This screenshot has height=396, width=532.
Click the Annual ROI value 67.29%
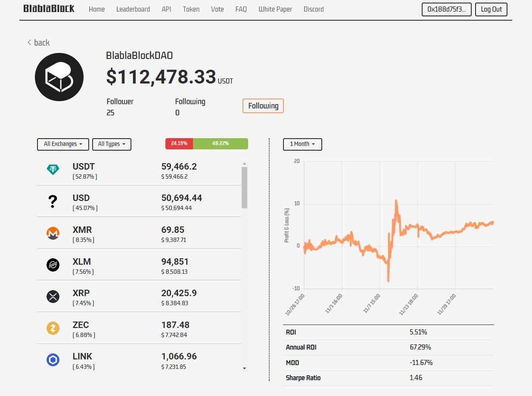point(420,347)
